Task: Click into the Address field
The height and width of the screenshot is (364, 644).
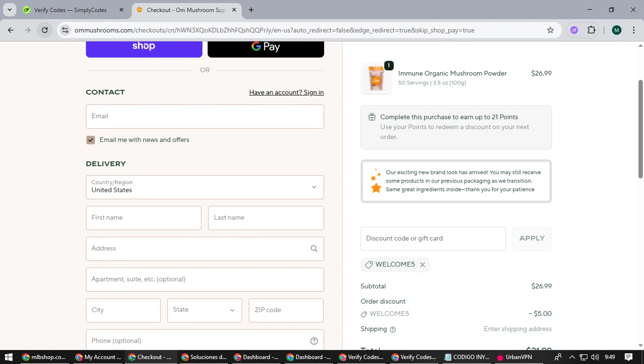Action: (205, 249)
